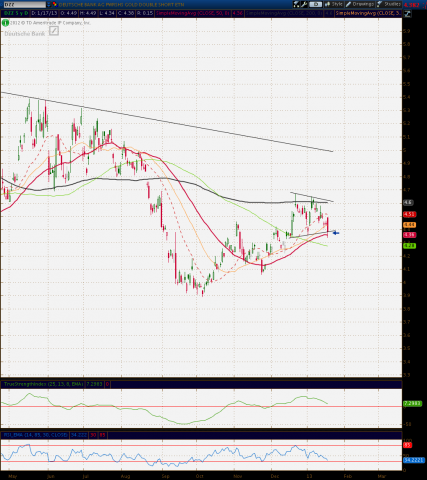This screenshot has width=427, height=480.
Task: Click the TrueStrengthIndex study header label
Action: tap(43, 384)
